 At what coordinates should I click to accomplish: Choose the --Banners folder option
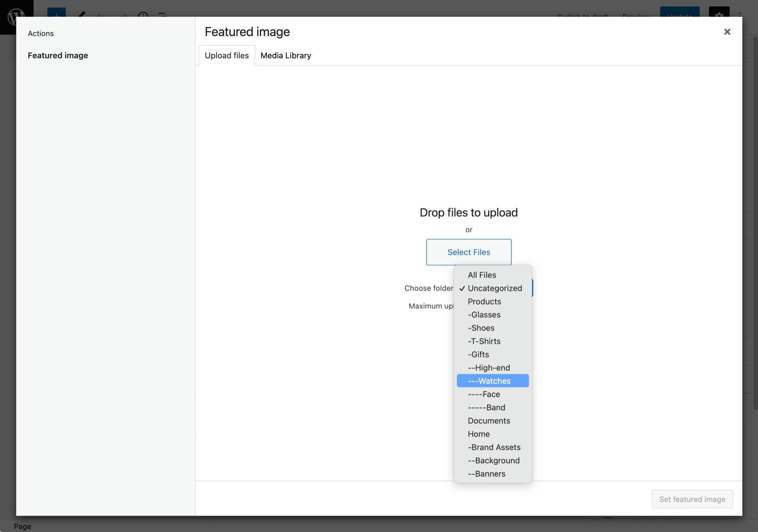point(493,473)
